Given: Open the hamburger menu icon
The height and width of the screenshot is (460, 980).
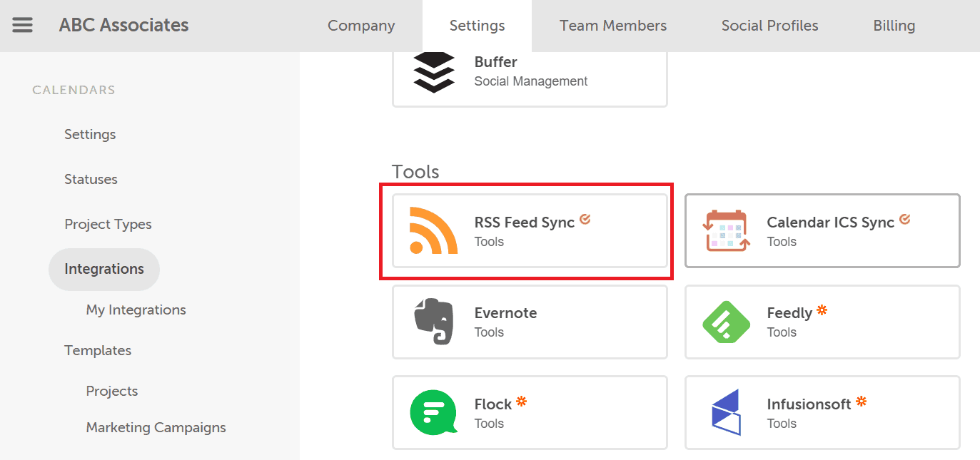Looking at the screenshot, I should 22,25.
